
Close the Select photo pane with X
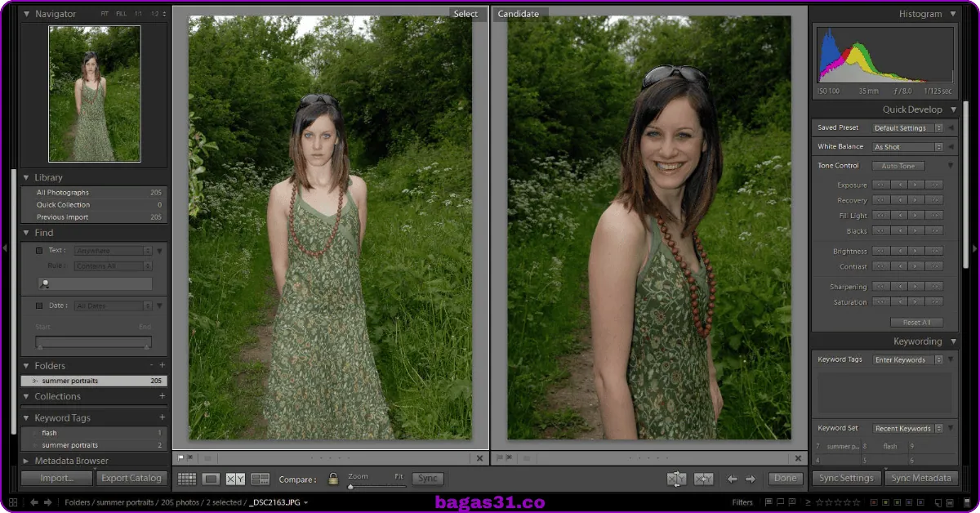480,458
